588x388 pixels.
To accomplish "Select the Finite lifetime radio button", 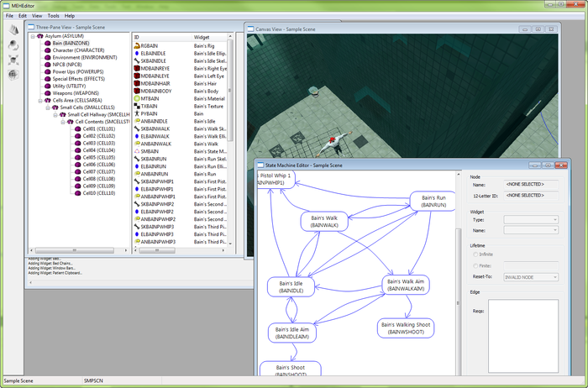I will point(475,265).
